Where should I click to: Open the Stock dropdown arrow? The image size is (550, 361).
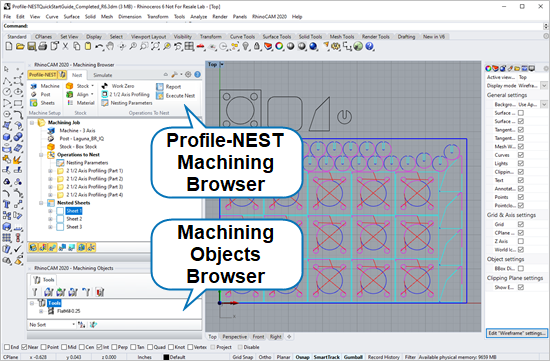93,86
